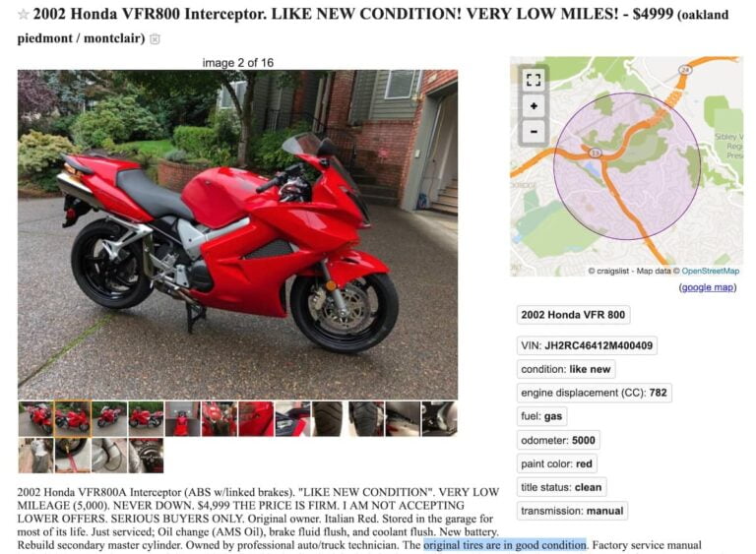The image size is (756, 554).
Task: Click the shaded location circle on map
Action: pos(627,166)
